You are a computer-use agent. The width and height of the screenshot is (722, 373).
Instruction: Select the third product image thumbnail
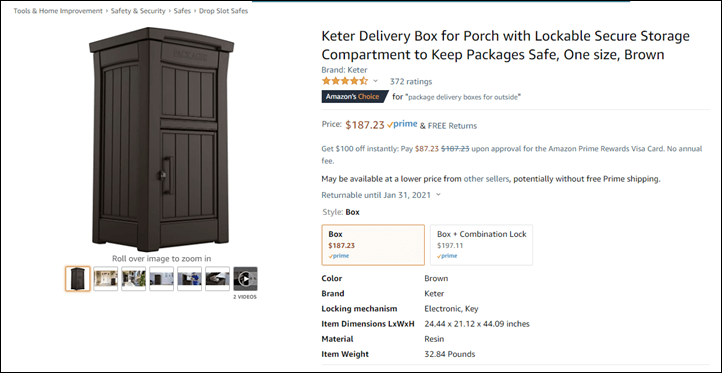coord(134,279)
